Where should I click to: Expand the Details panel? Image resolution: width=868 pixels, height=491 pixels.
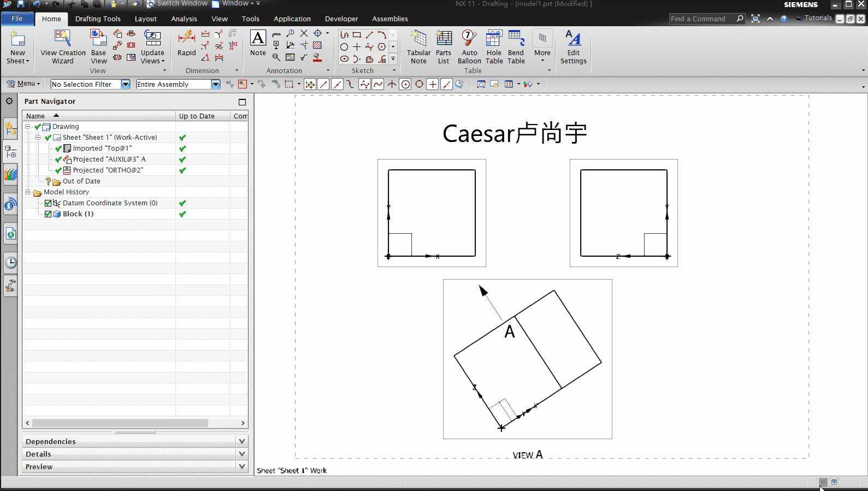point(243,454)
